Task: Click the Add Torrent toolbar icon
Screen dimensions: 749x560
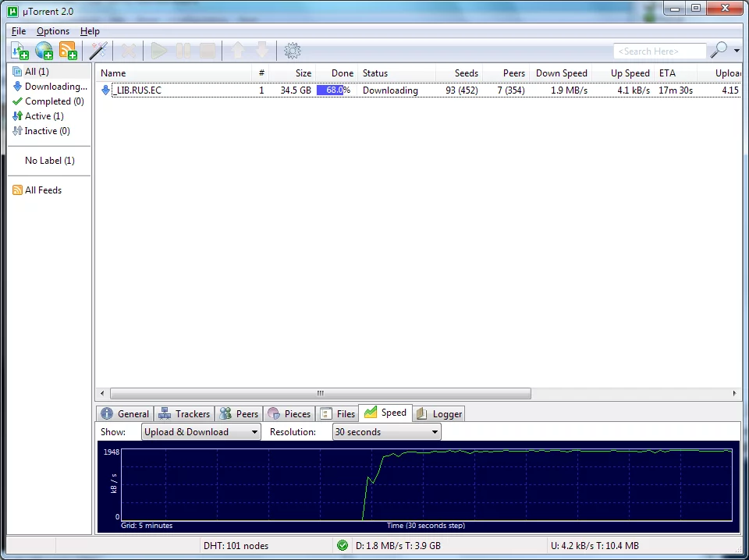Action: [20, 51]
